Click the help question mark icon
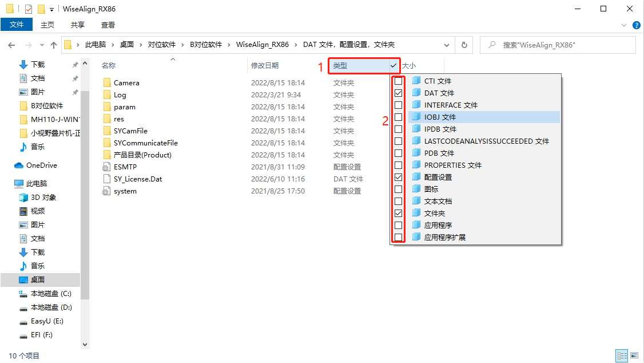 click(x=635, y=25)
